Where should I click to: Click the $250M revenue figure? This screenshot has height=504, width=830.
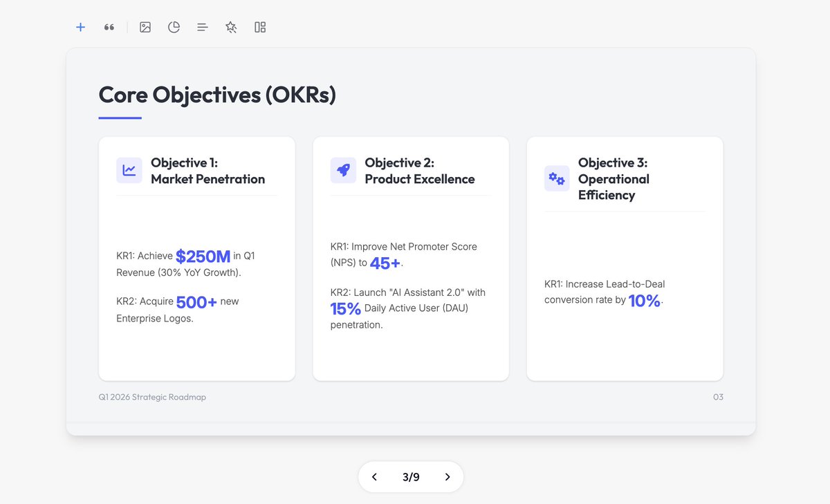203,256
